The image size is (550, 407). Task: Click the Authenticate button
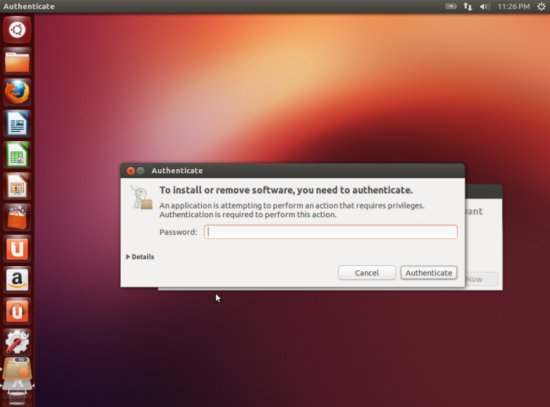[x=429, y=273]
